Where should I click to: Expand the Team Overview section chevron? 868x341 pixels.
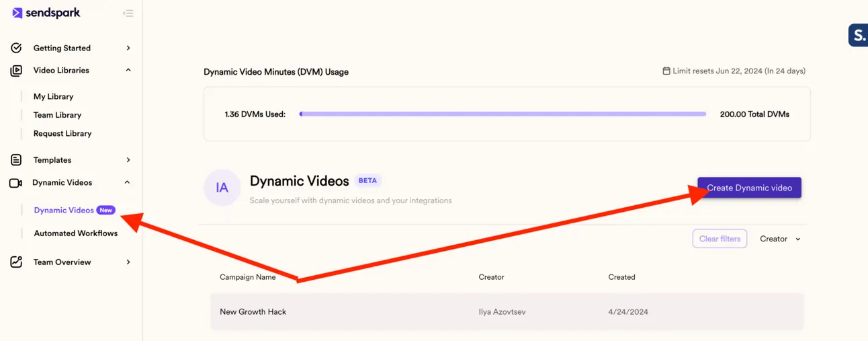[x=128, y=262]
